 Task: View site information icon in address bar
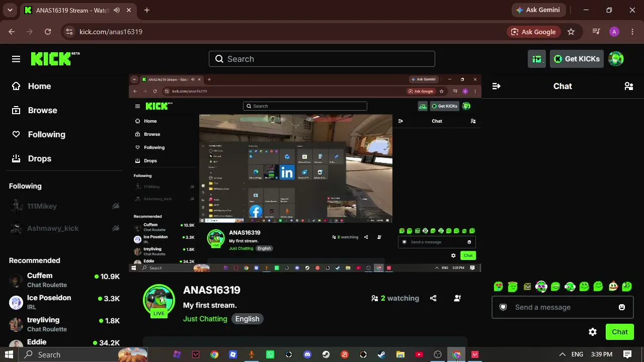tap(69, 32)
